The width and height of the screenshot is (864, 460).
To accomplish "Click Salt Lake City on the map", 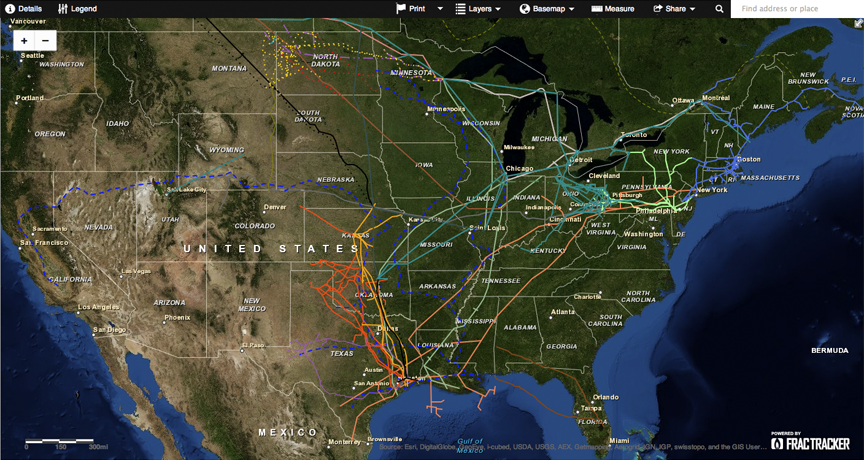I will (186, 189).
